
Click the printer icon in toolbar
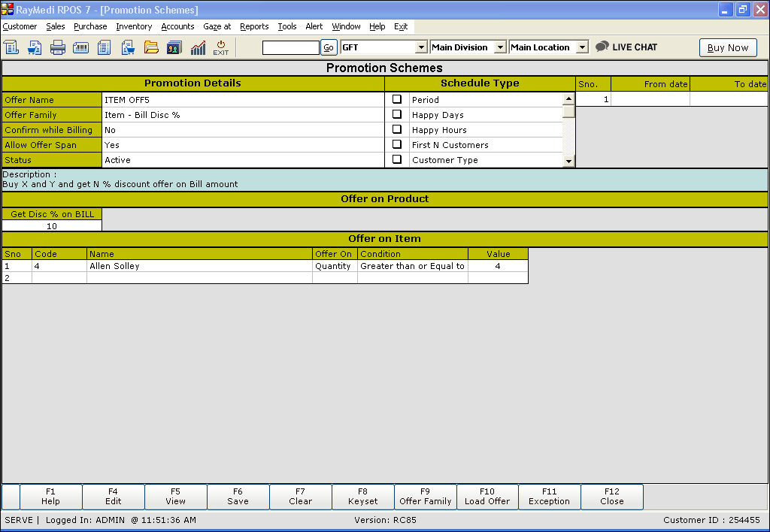[x=58, y=47]
